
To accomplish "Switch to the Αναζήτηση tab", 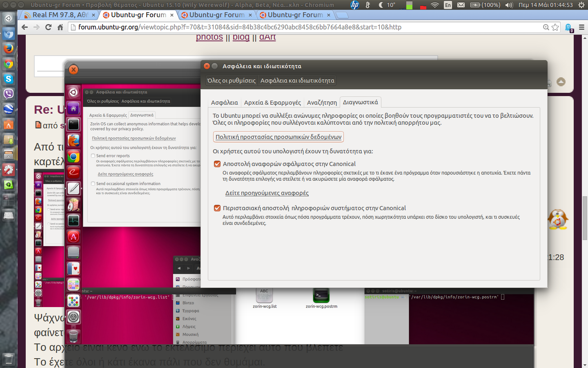I will click(x=322, y=103).
